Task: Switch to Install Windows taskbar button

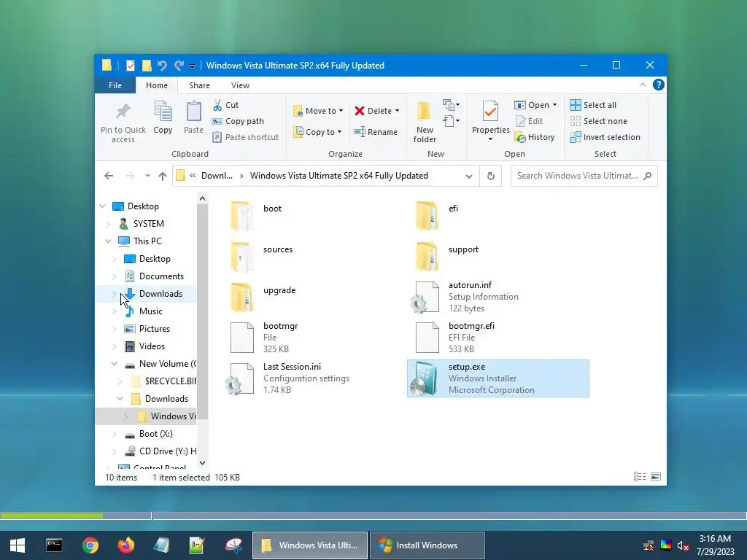Action: pos(427,545)
